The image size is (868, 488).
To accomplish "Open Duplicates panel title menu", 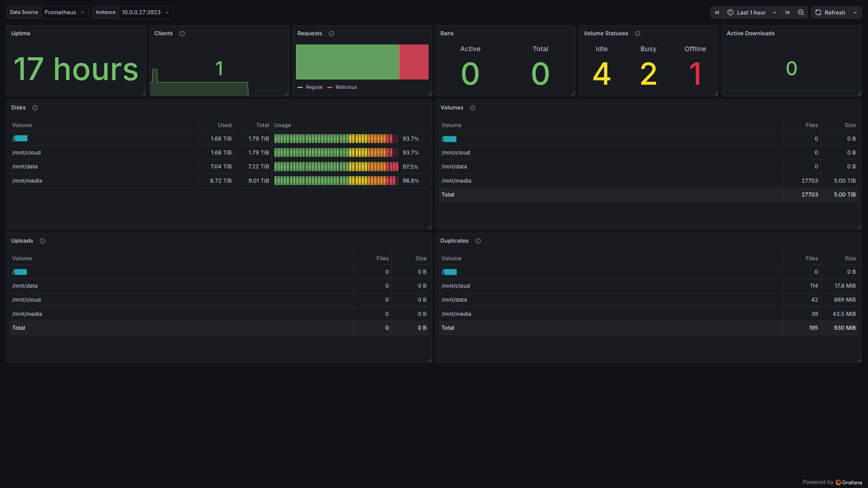I will 454,241.
